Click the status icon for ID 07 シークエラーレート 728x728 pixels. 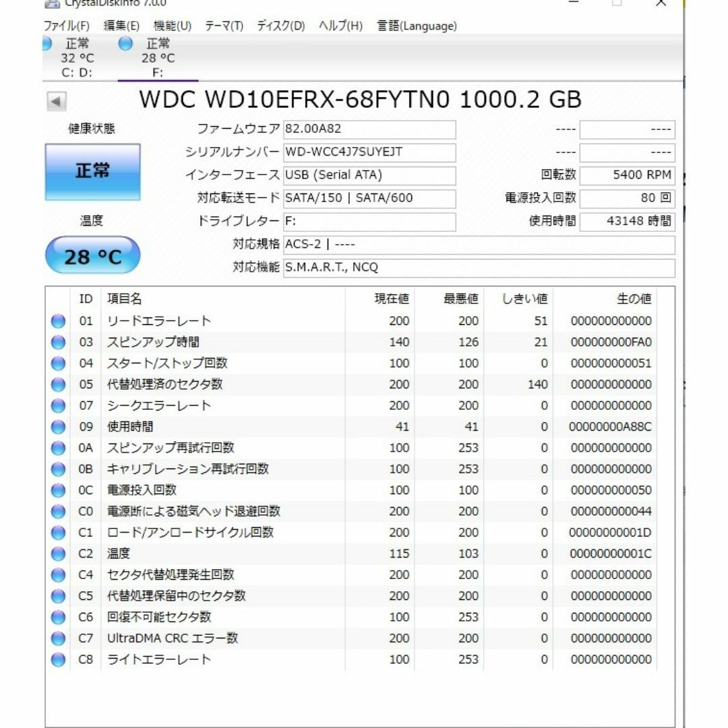coord(58,406)
